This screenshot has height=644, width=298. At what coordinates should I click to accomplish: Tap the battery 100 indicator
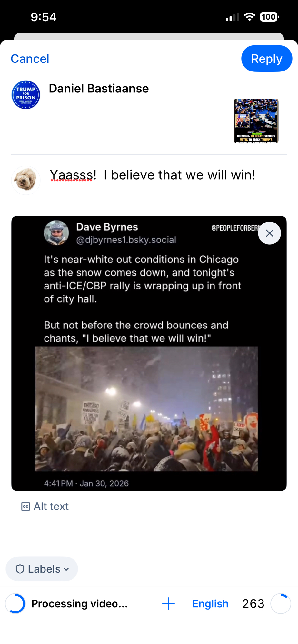pos(269,17)
